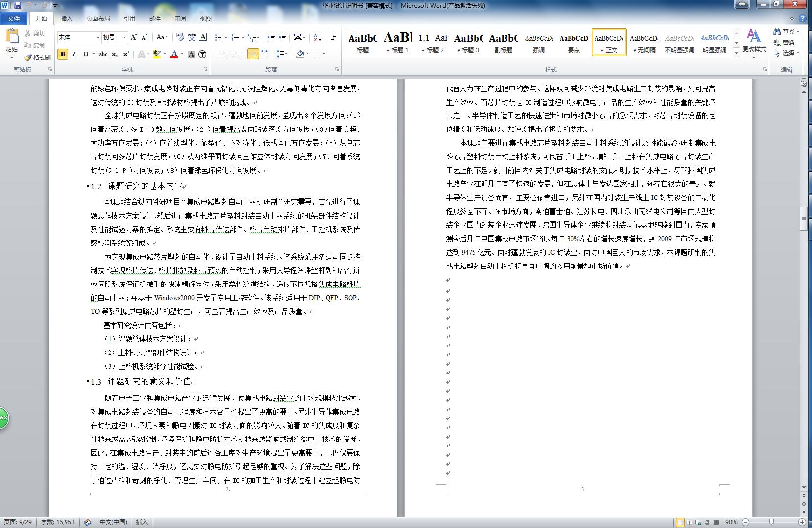Click the Format Painter (格式刷) brush icon
Image resolution: width=812 pixels, height=528 pixels.
(x=28, y=57)
